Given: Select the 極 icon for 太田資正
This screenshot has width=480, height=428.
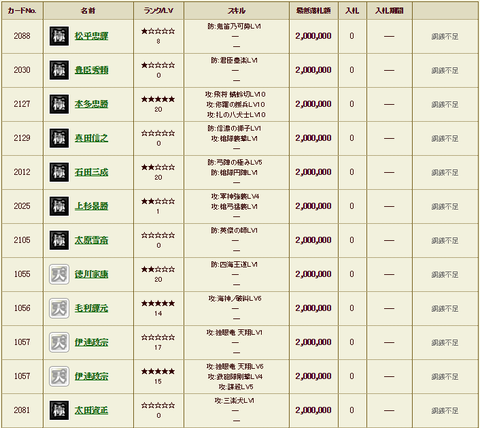Looking at the screenshot, I should [x=59, y=410].
